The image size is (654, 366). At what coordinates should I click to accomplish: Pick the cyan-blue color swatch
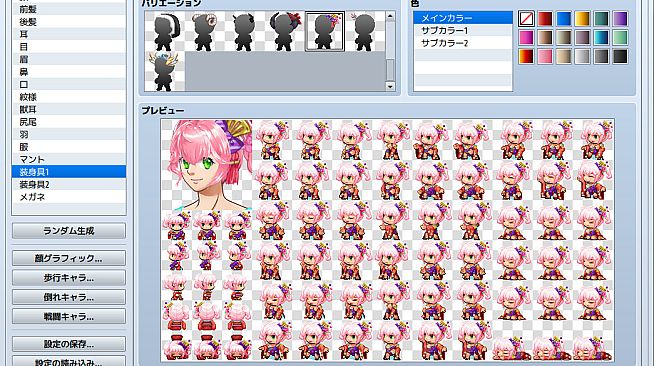(x=601, y=38)
